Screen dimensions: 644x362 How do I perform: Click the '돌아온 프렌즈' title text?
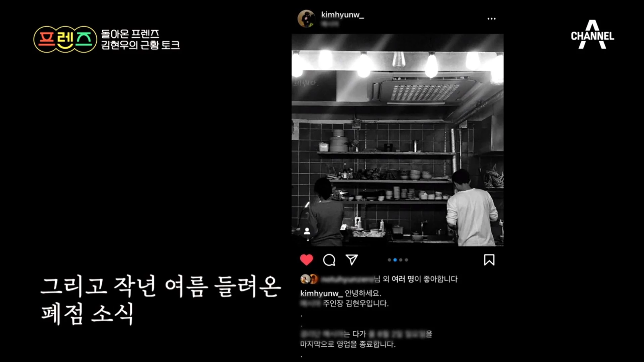130,34
